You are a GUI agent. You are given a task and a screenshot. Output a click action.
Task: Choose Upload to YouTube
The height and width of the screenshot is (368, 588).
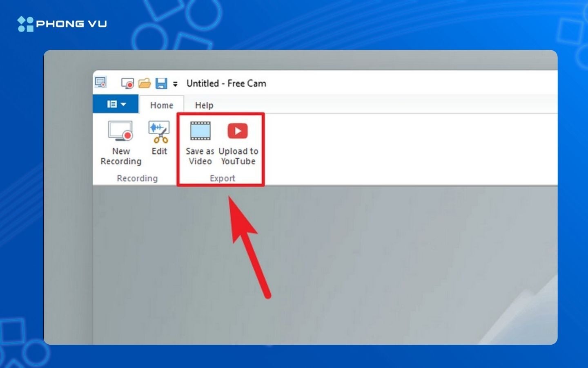(x=238, y=143)
